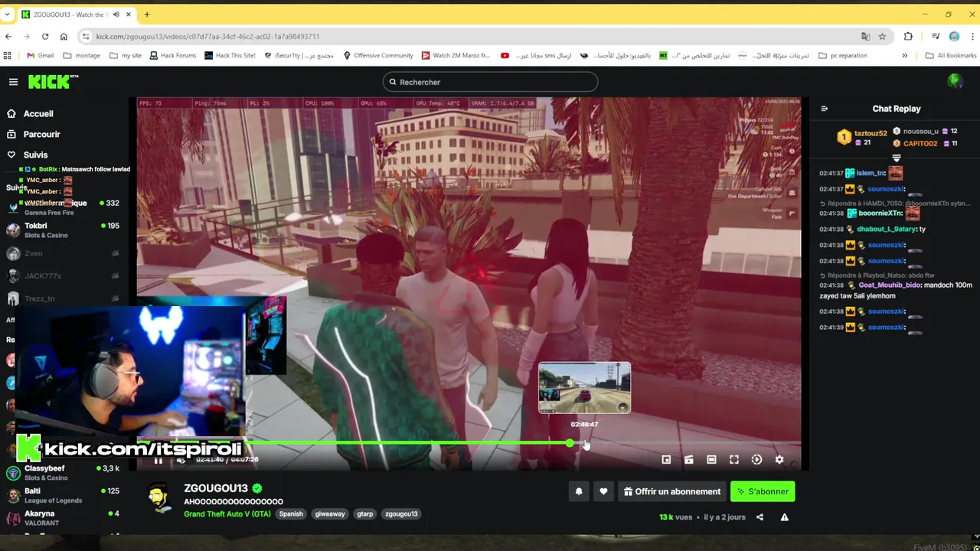This screenshot has height=551, width=980.
Task: Enter fullscreen video mode
Action: point(734,459)
